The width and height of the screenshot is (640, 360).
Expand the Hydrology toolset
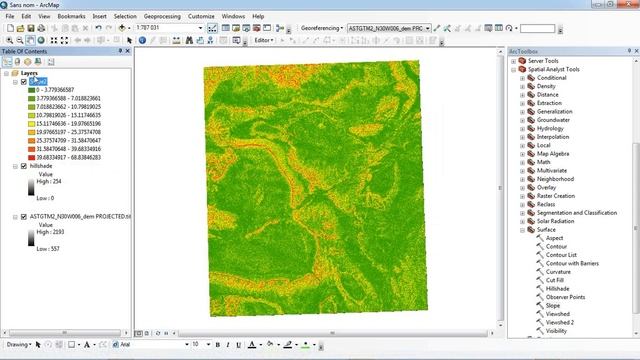pos(522,129)
